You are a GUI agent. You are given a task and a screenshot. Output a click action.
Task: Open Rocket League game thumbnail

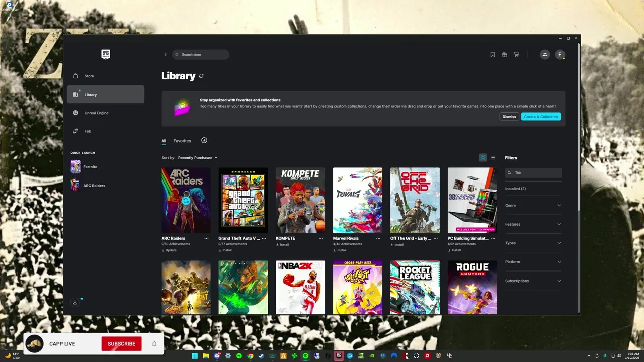pos(415,288)
